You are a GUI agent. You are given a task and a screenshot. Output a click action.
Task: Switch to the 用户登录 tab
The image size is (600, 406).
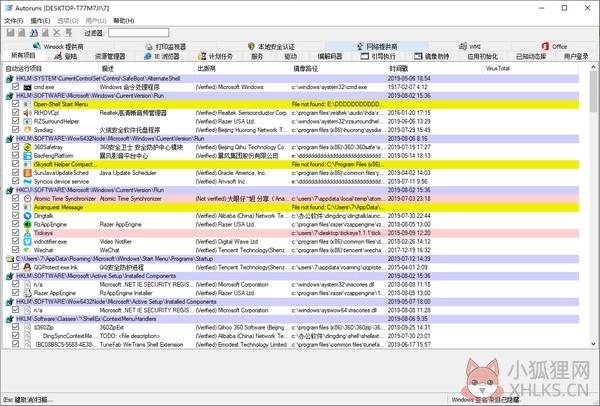(x=576, y=56)
